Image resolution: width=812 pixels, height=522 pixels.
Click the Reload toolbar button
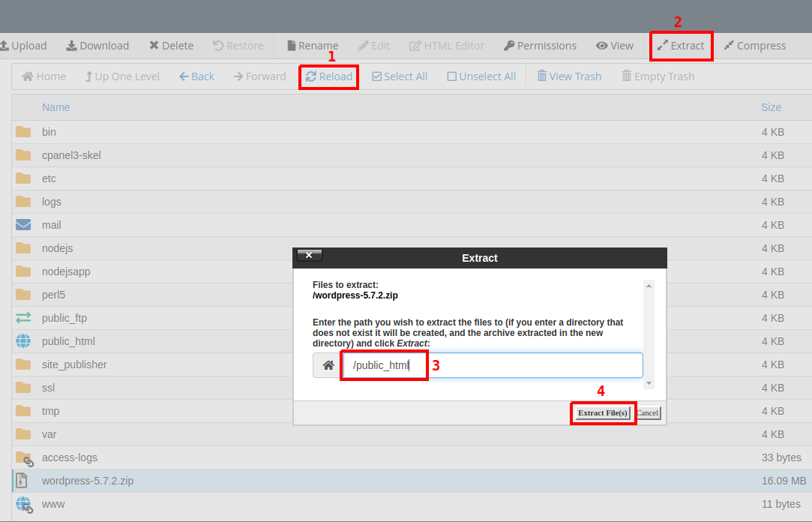point(328,76)
